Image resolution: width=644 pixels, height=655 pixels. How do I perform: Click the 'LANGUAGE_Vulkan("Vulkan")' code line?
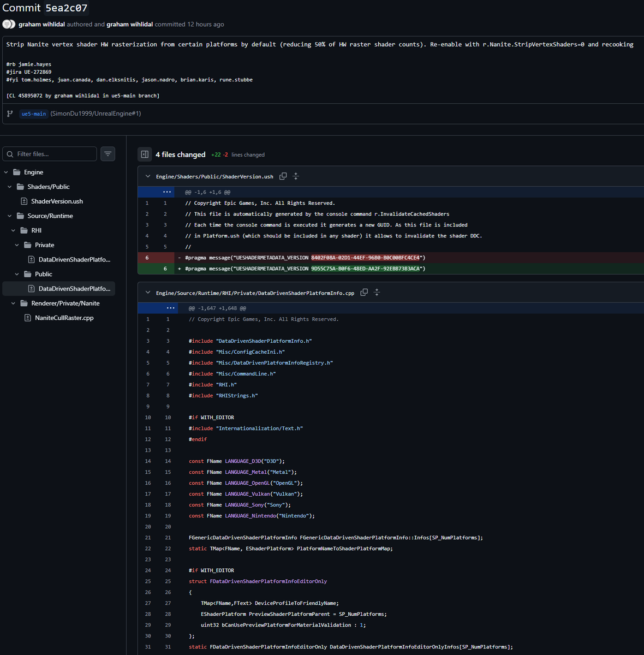[x=246, y=494]
